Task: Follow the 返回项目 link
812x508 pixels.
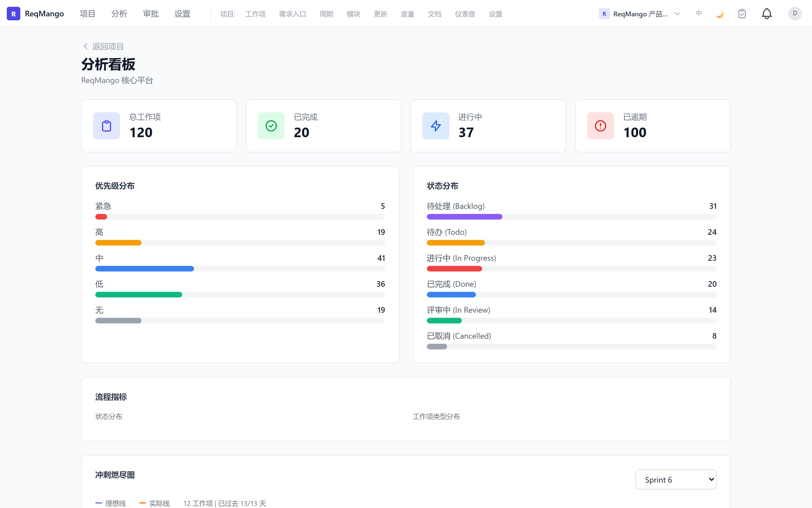Action: click(x=108, y=46)
